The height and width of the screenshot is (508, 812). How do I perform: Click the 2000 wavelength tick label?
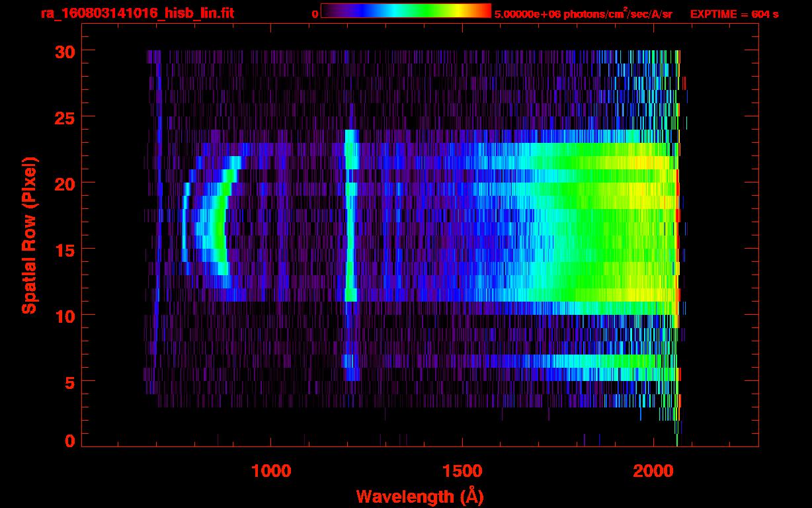click(652, 471)
